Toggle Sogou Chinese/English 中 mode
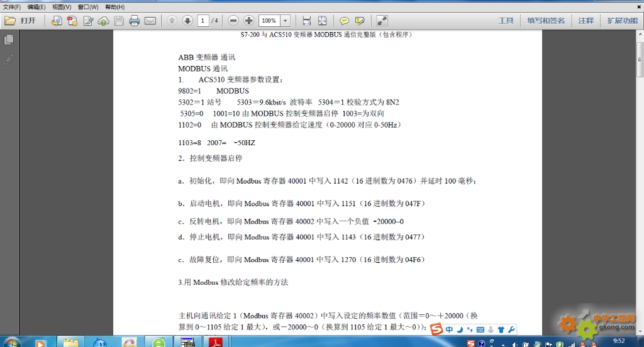 pos(449,329)
